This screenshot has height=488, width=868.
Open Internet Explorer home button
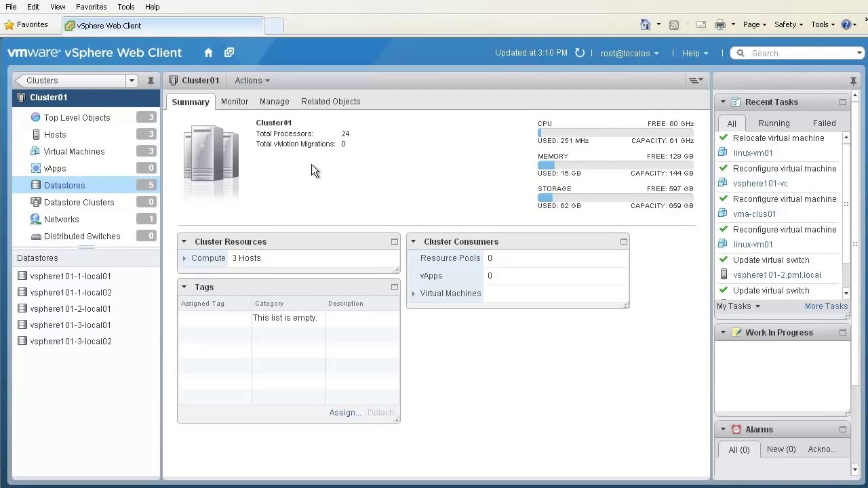tap(646, 24)
